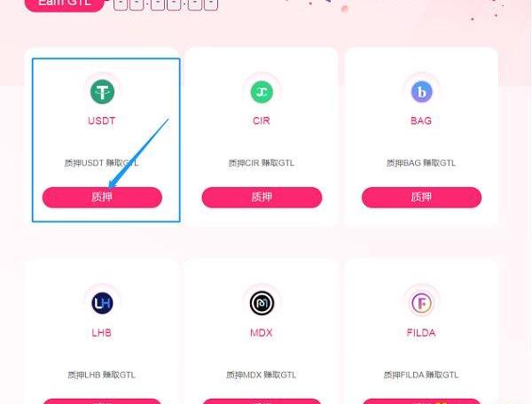The height and width of the screenshot is (404, 532).
Task: Click the green CIR coin icon
Action: (x=262, y=92)
